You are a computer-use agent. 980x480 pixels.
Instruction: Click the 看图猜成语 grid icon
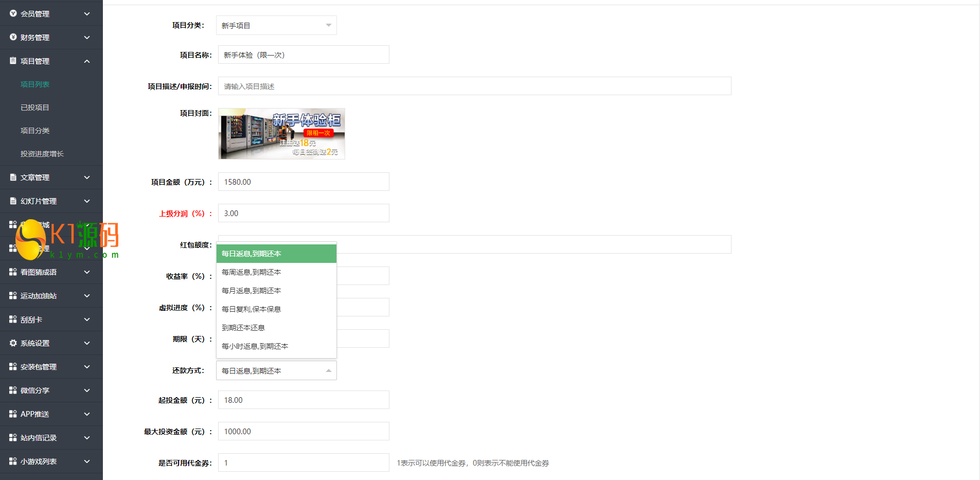point(13,272)
